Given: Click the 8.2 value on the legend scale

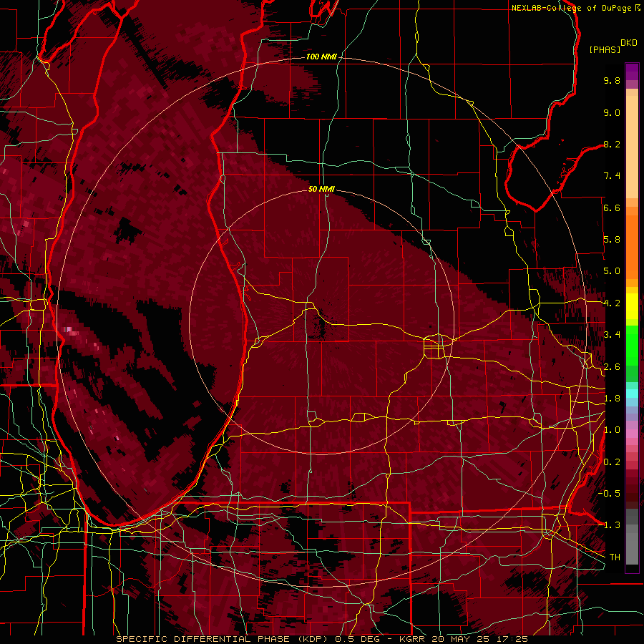Looking at the screenshot, I should pyautogui.click(x=612, y=144).
